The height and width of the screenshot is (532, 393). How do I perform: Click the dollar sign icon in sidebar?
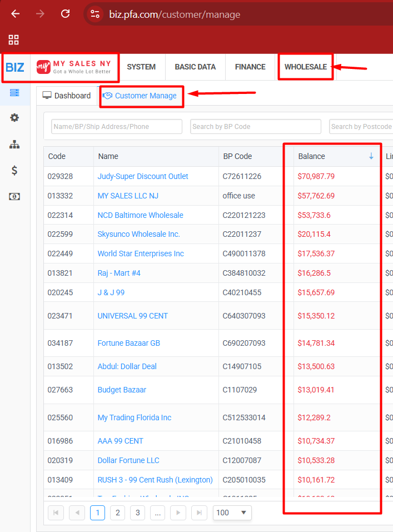(x=14, y=171)
